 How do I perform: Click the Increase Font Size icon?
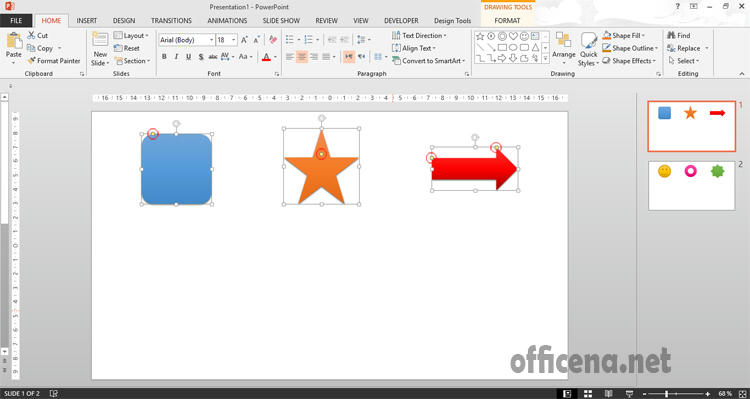click(244, 40)
